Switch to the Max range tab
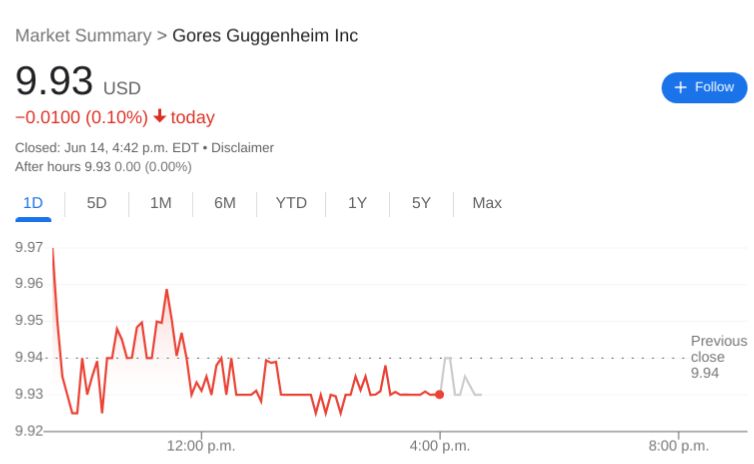The width and height of the screenshot is (754, 464). (487, 203)
